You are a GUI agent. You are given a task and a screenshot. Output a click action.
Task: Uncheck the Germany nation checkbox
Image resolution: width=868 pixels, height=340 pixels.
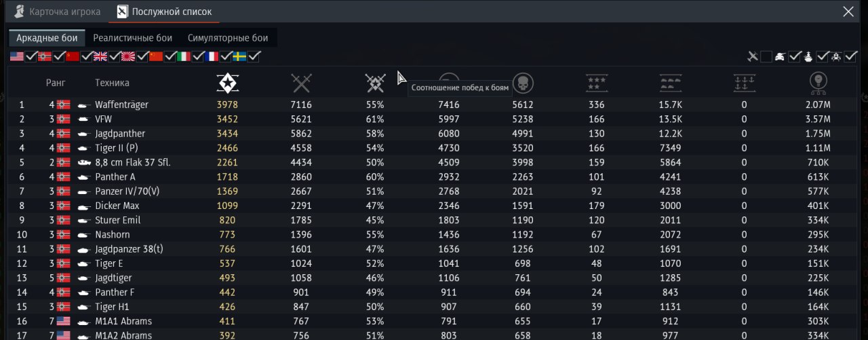pyautogui.click(x=59, y=56)
